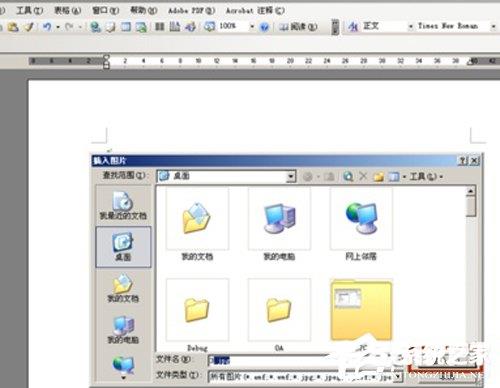The image size is (500, 388).
Task: Click the scrollbar up arrow in file list
Action: tap(471, 191)
